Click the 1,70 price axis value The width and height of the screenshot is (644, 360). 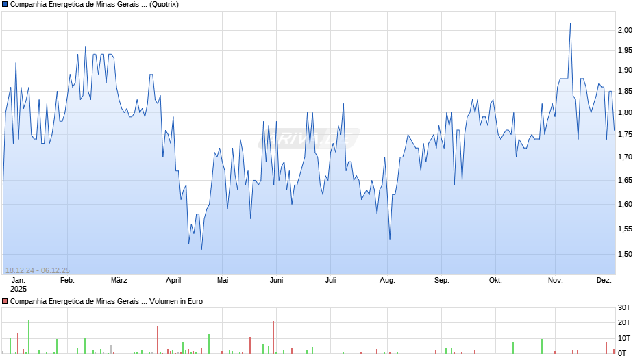point(625,157)
